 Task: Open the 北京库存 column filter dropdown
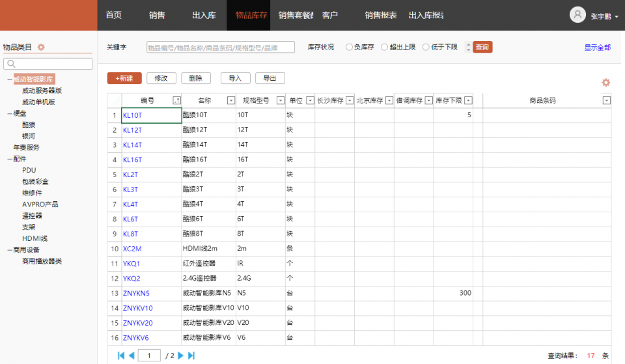(x=389, y=100)
